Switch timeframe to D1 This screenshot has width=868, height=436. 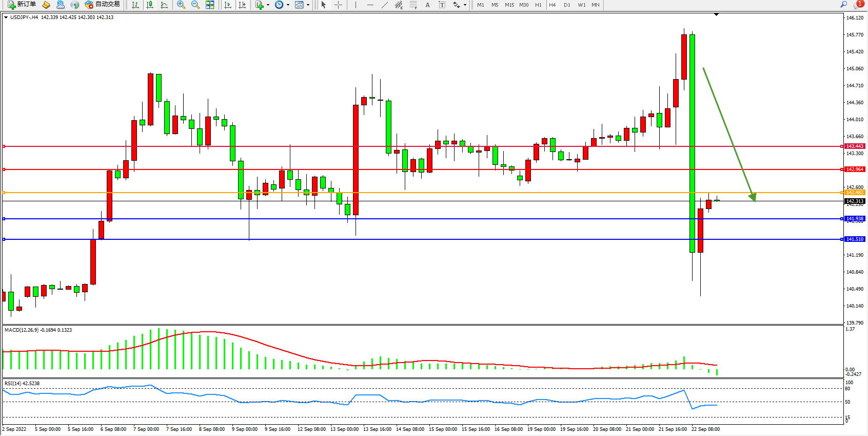click(x=567, y=5)
